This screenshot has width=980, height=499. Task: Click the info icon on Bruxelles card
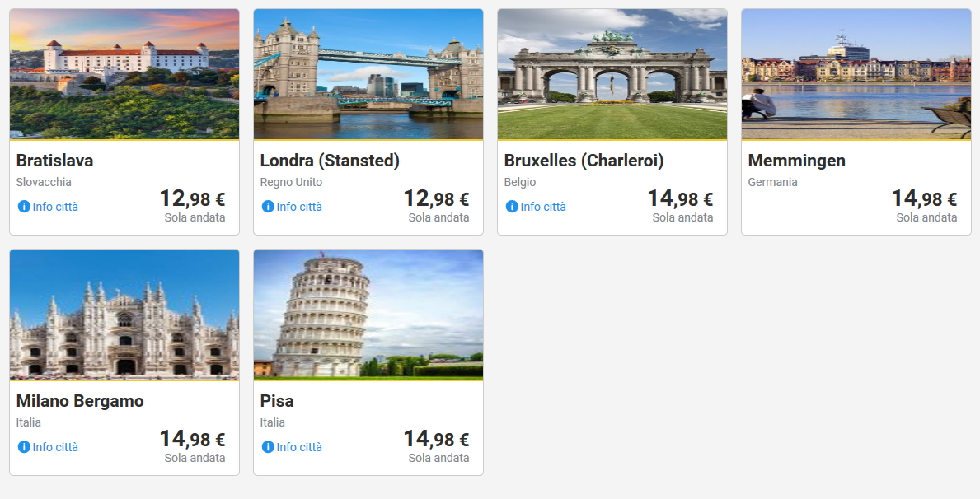tap(512, 207)
